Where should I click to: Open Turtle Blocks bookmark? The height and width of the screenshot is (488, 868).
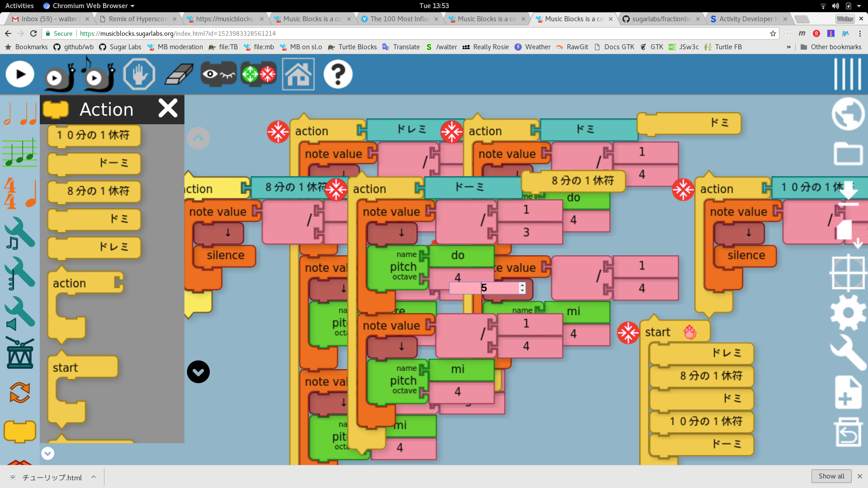click(x=352, y=47)
